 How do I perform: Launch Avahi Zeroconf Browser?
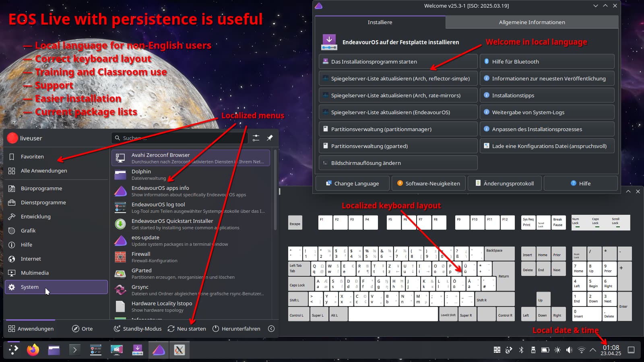(191, 158)
